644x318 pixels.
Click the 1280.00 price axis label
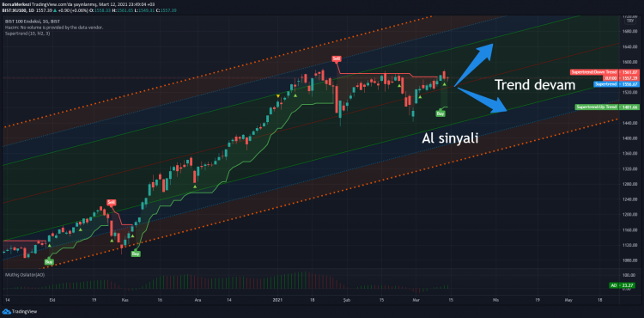click(629, 184)
